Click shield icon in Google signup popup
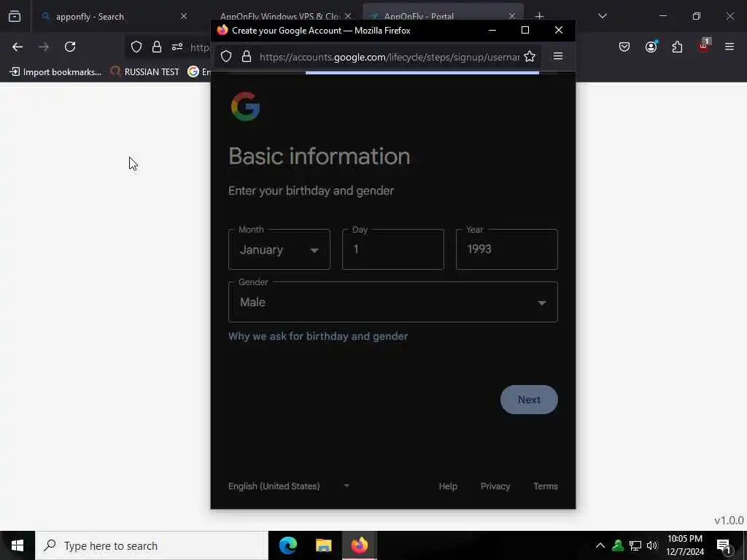747x560 pixels. (226, 57)
